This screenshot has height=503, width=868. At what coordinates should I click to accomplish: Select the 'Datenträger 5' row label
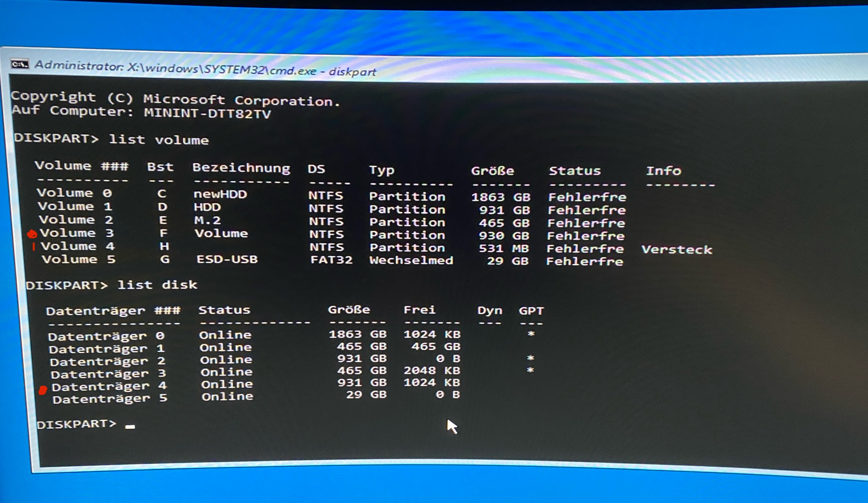110,398
